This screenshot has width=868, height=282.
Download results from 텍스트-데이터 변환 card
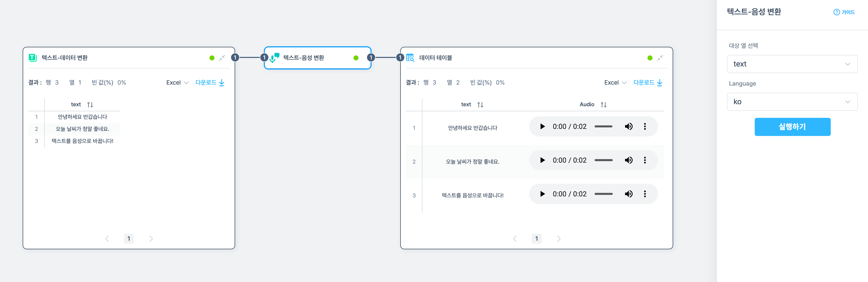tap(210, 83)
